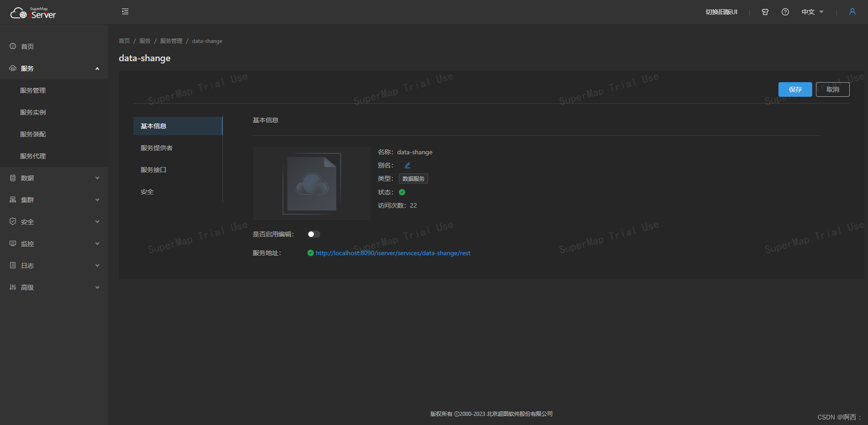Click 切换旧版UI link
868x425 pixels.
pos(721,12)
